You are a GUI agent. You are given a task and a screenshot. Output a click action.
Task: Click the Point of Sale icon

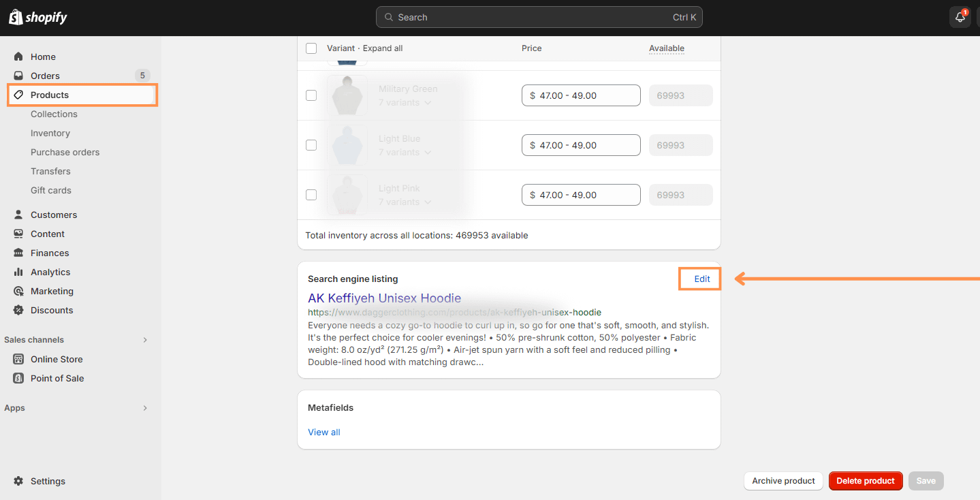pyautogui.click(x=18, y=378)
